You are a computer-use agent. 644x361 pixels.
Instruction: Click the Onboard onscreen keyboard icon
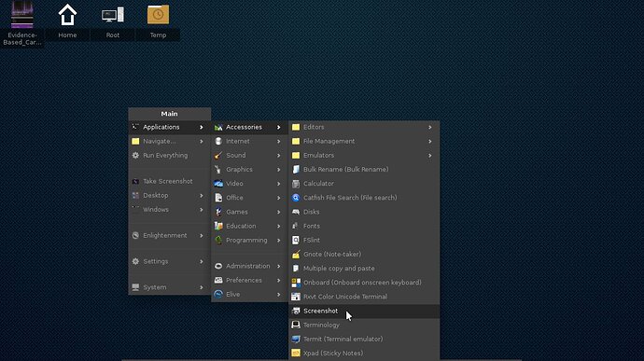pos(296,283)
